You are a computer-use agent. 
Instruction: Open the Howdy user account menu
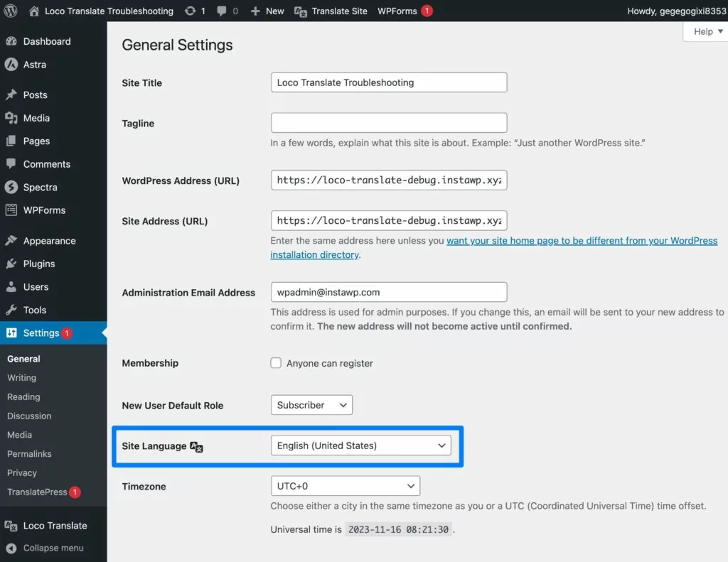(x=677, y=11)
